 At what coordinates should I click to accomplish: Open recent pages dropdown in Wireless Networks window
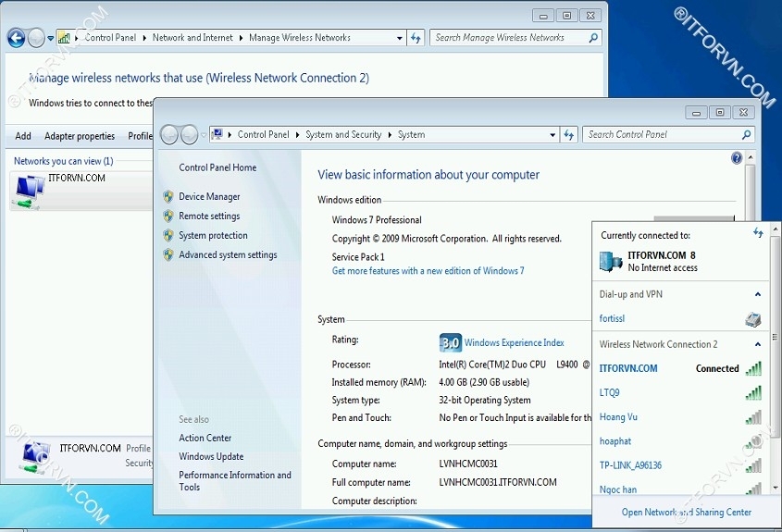pyautogui.click(x=50, y=38)
